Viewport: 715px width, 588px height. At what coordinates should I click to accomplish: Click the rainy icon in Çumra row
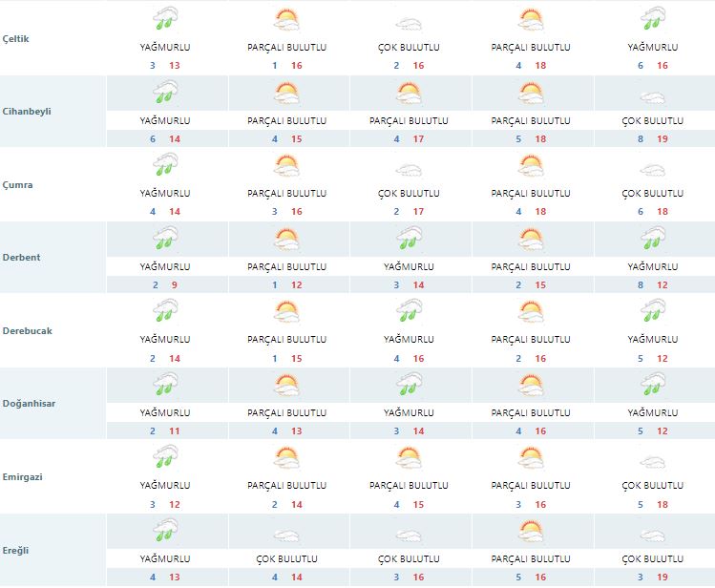[166, 167]
